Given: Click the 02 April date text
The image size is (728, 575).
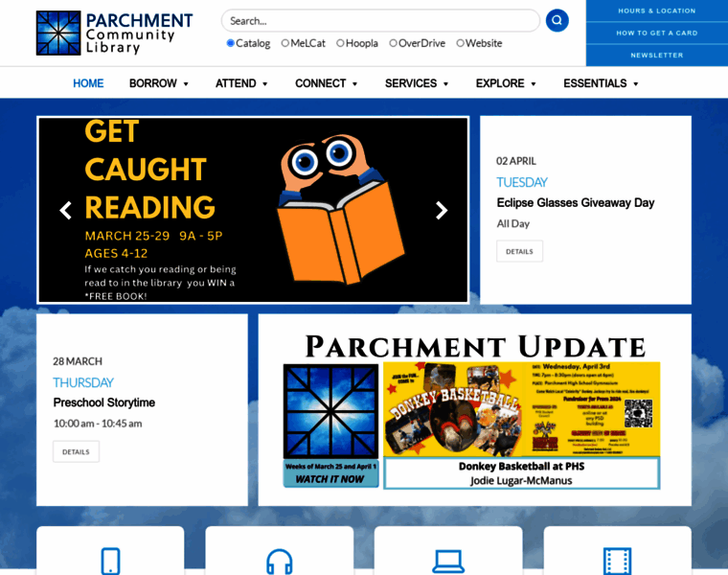Looking at the screenshot, I should (516, 161).
